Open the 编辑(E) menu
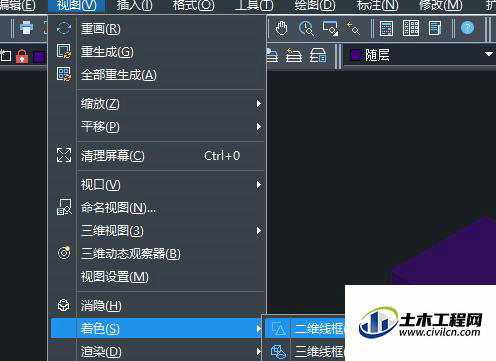The height and width of the screenshot is (361, 496). point(17,5)
